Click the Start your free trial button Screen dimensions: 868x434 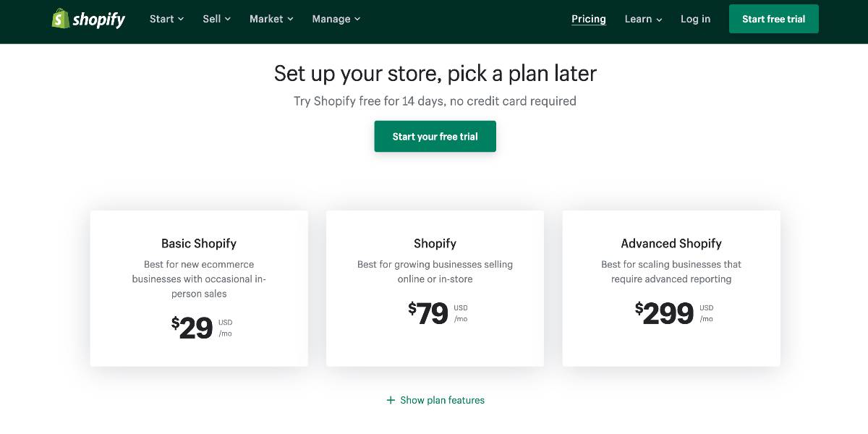click(x=435, y=136)
